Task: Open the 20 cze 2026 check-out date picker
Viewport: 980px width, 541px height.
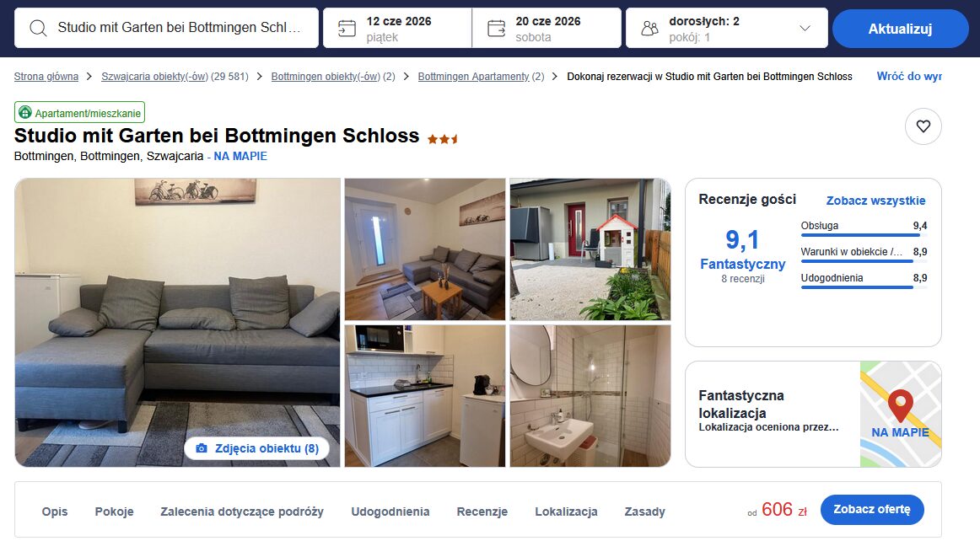Action: [547, 28]
